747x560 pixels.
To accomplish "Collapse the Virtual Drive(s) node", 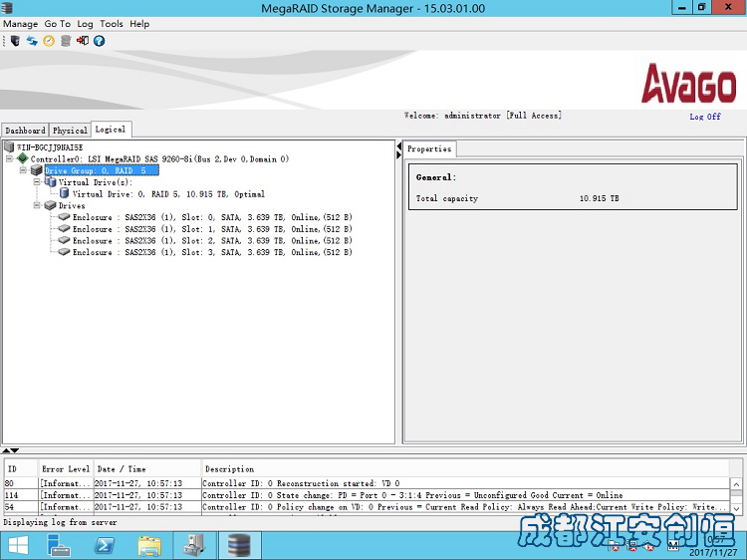I will click(37, 182).
